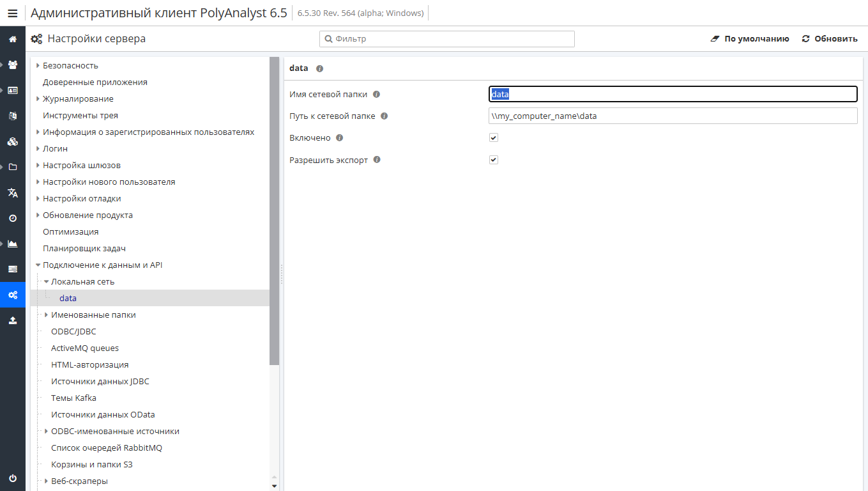The image size is (868, 491).
Task: Toggle the Включено checkbox
Action: (494, 137)
